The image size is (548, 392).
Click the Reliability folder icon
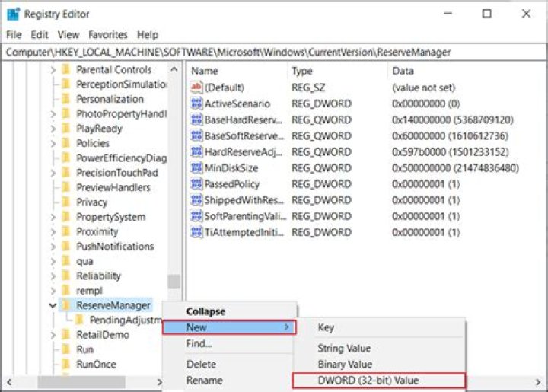click(x=65, y=276)
